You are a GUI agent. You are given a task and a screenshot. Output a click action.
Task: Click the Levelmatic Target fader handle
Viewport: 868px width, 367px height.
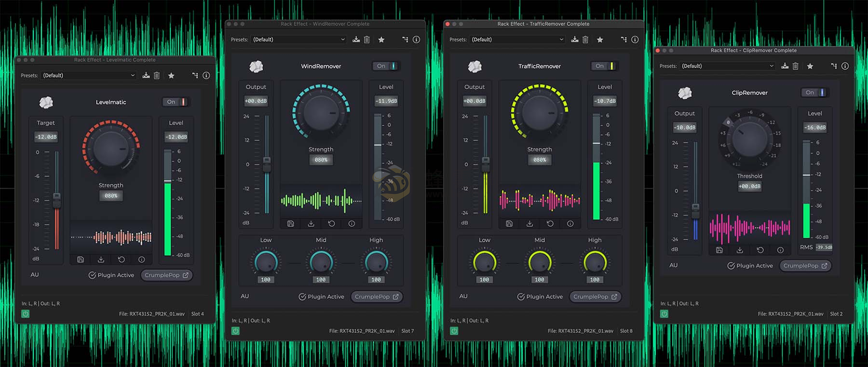tap(57, 200)
